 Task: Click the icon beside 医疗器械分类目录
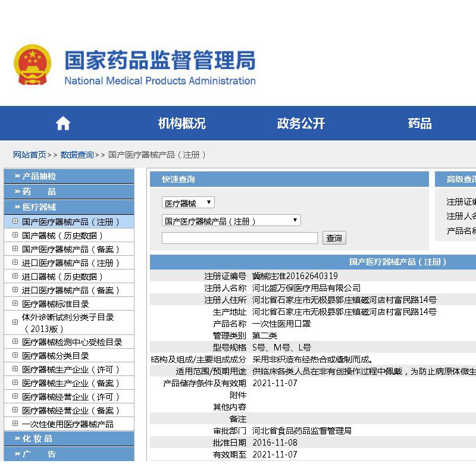tap(15, 355)
